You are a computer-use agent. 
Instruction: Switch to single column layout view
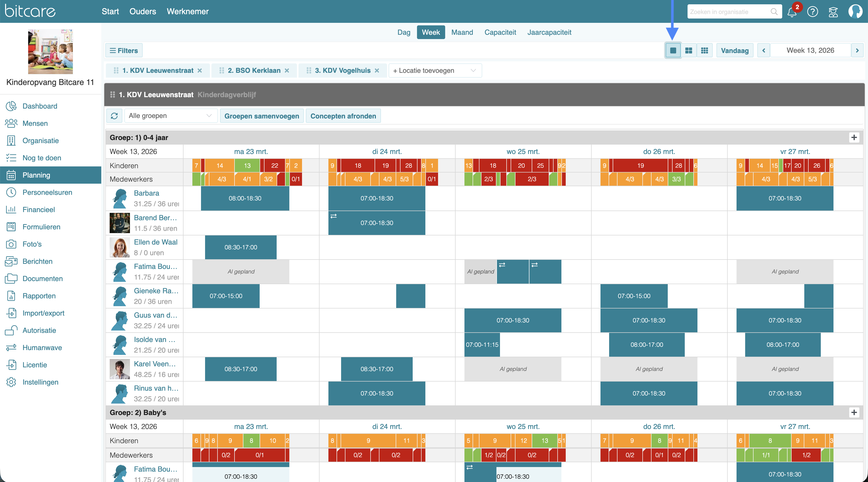(673, 50)
